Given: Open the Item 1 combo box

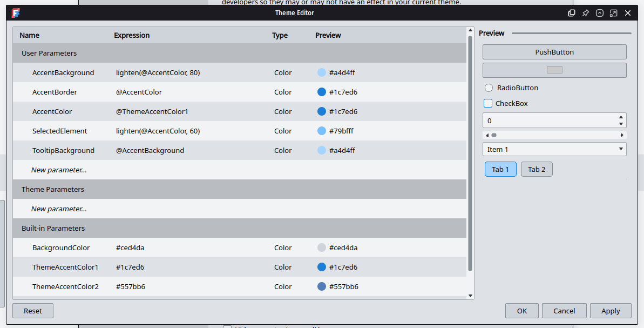Looking at the screenshot, I should pos(554,149).
